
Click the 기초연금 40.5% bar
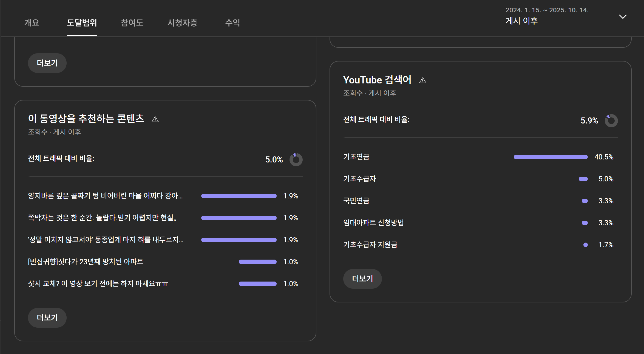(x=551, y=157)
